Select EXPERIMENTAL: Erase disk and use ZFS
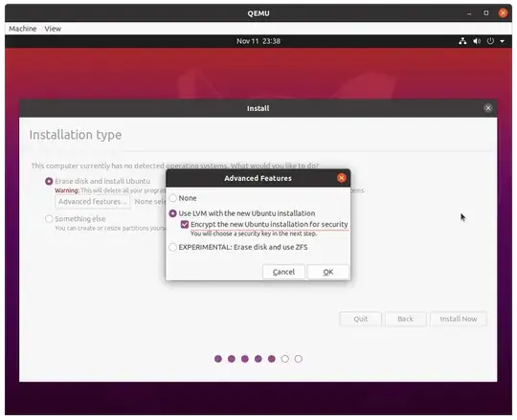The width and height of the screenshot is (517, 420). coord(172,247)
